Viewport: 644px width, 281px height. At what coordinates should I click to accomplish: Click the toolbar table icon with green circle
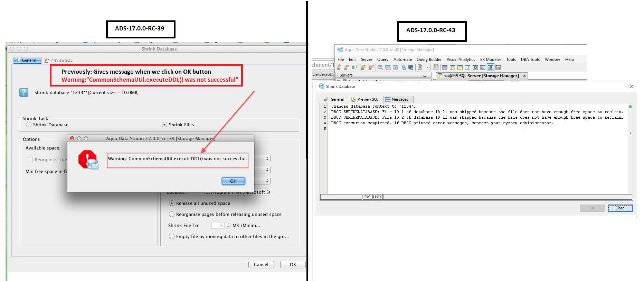pyautogui.click(x=354, y=67)
